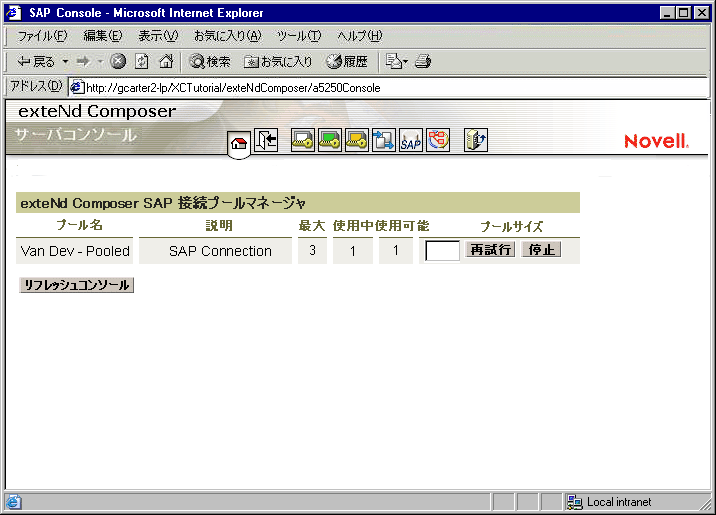Click the プールサイズ column header

pyautogui.click(x=511, y=226)
